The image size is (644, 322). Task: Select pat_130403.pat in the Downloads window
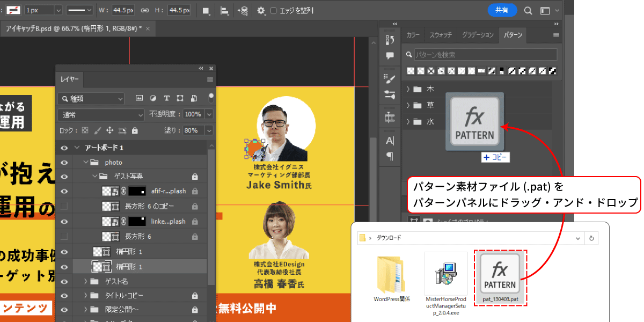pyautogui.click(x=500, y=277)
